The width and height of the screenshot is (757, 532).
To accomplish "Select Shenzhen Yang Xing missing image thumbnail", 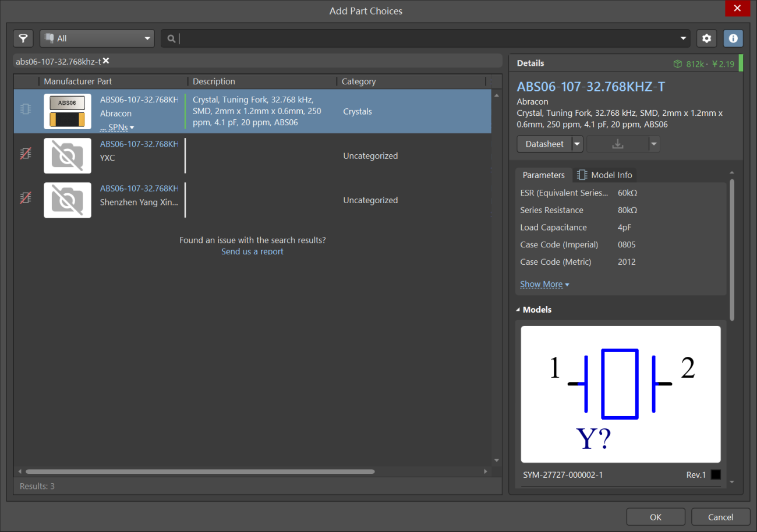I will point(68,200).
